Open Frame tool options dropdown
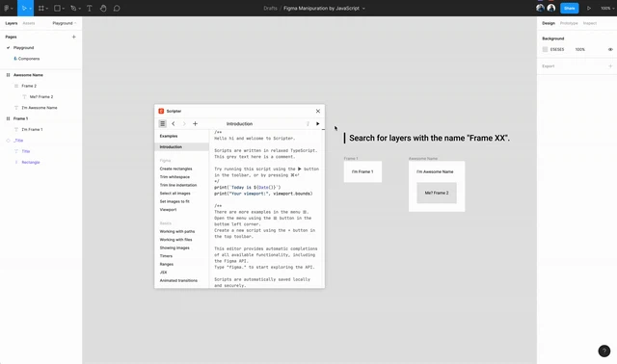The height and width of the screenshot is (364, 617). pos(47,9)
